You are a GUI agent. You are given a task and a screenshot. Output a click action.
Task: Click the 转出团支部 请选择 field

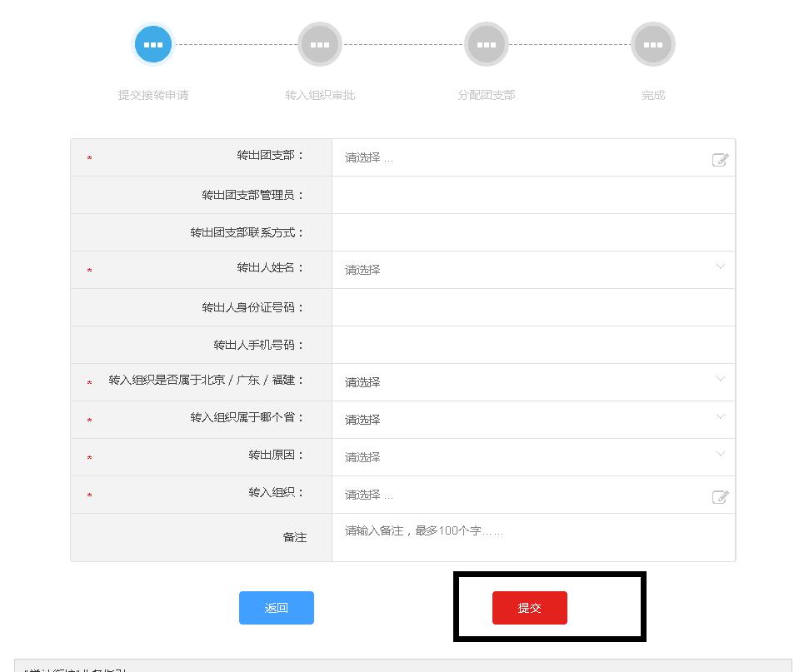coord(500,158)
